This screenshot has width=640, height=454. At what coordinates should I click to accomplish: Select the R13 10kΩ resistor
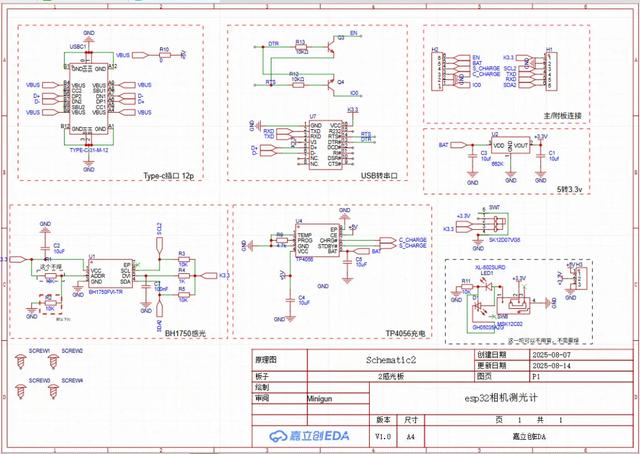click(x=300, y=47)
